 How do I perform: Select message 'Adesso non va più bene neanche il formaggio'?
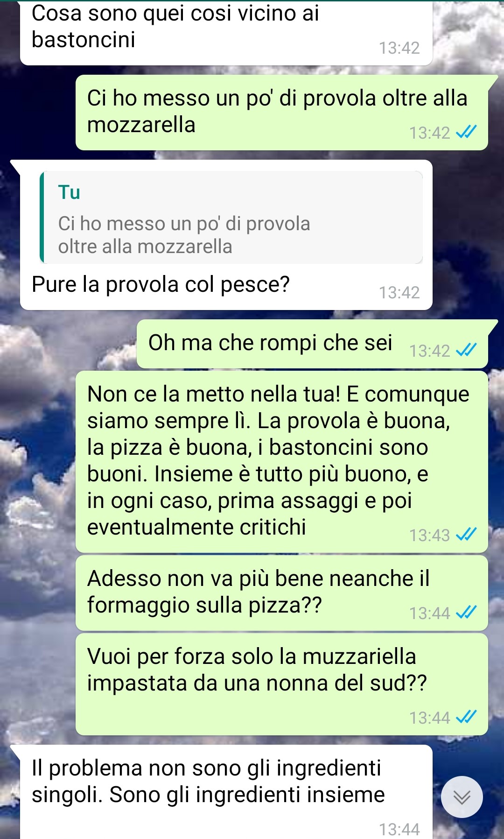(282, 593)
